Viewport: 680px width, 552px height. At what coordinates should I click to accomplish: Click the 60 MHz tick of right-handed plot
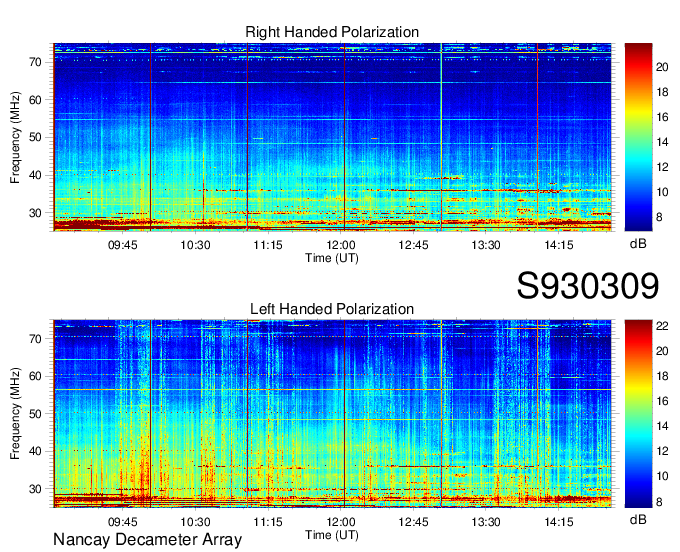coord(36,100)
